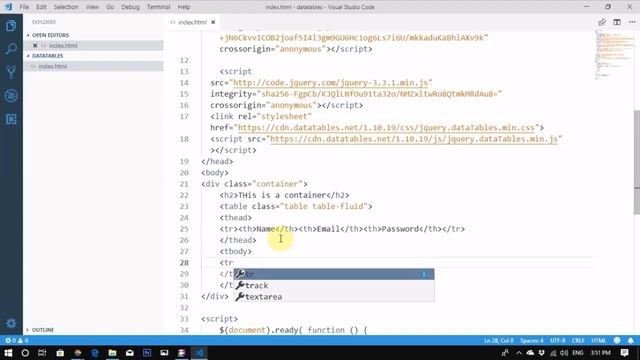Open Cortana search circle in taskbar
The image size is (640, 360).
(x=25, y=353)
